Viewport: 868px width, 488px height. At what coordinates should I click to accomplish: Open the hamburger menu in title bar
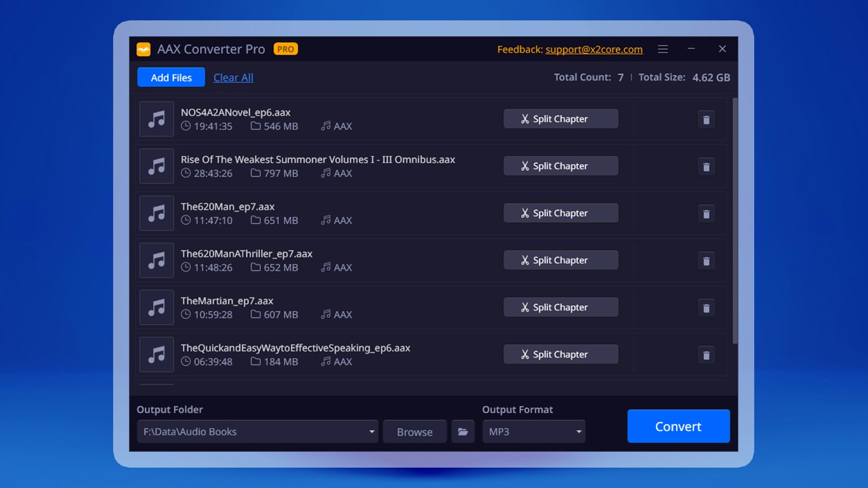(663, 49)
